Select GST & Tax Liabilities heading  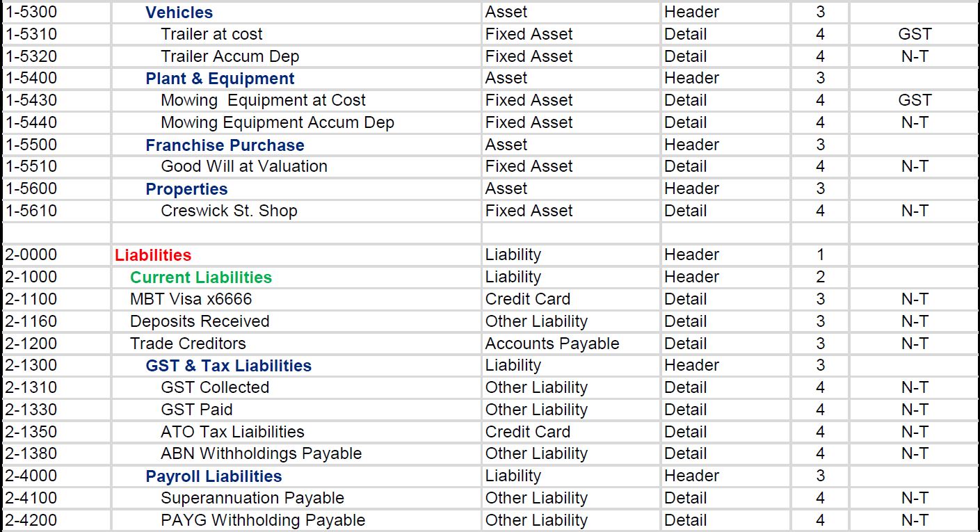pyautogui.click(x=228, y=366)
